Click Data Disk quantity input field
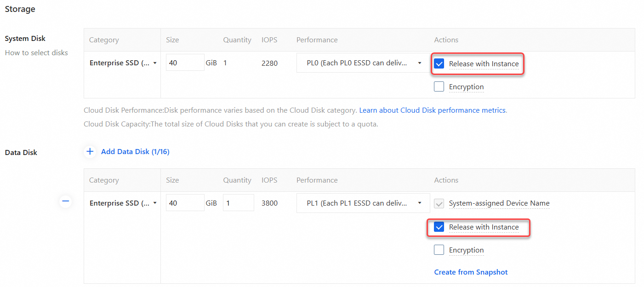This screenshot has height=287, width=644. coord(238,203)
